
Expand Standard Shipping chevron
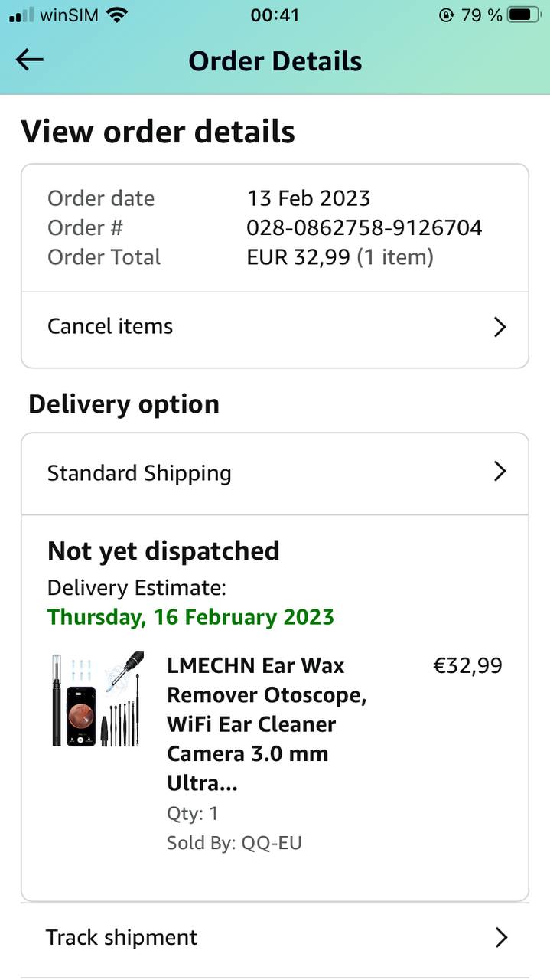point(500,471)
